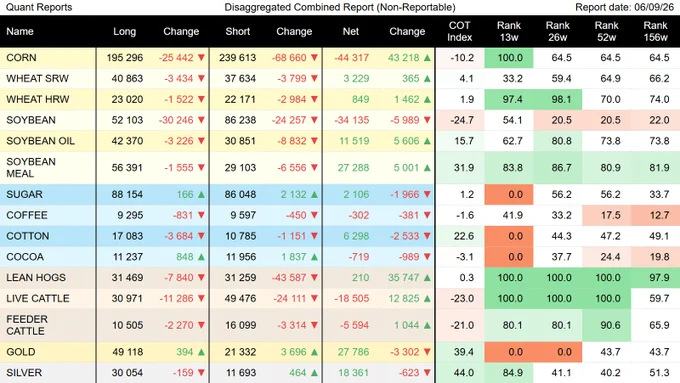Click SOYBEAN COT Index value -24.7
Screen dimensions: 680x383
[462, 120]
